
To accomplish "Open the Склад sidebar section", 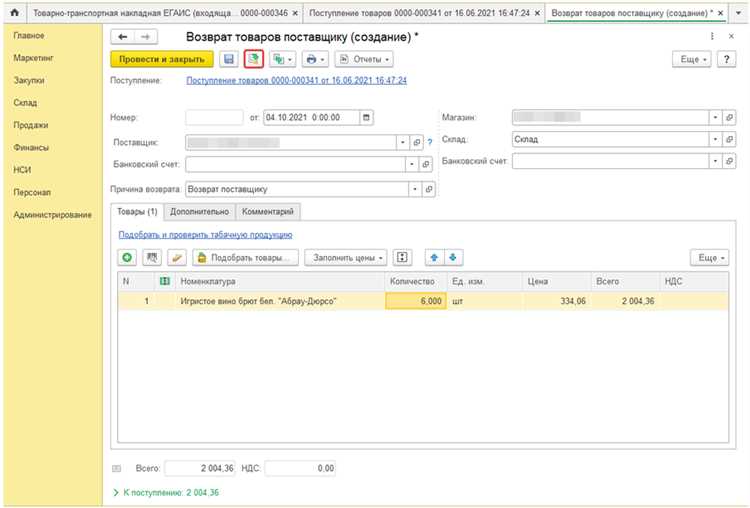I will click(x=25, y=103).
